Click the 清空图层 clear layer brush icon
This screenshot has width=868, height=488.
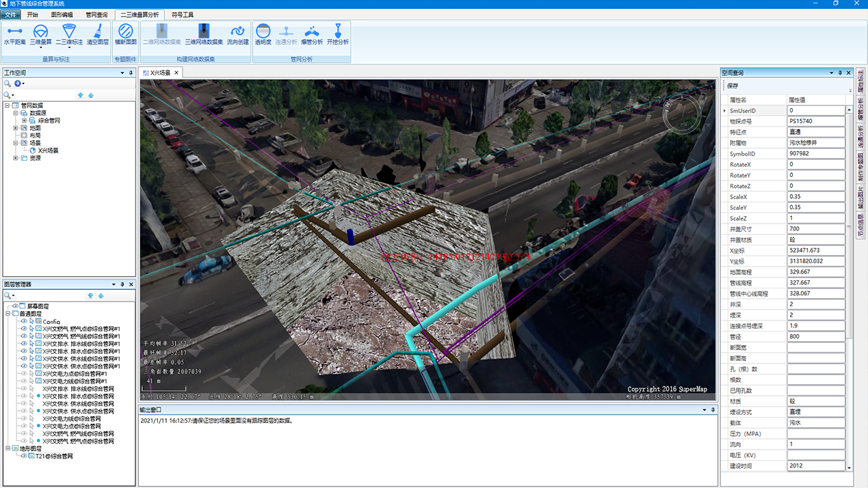coord(97,34)
